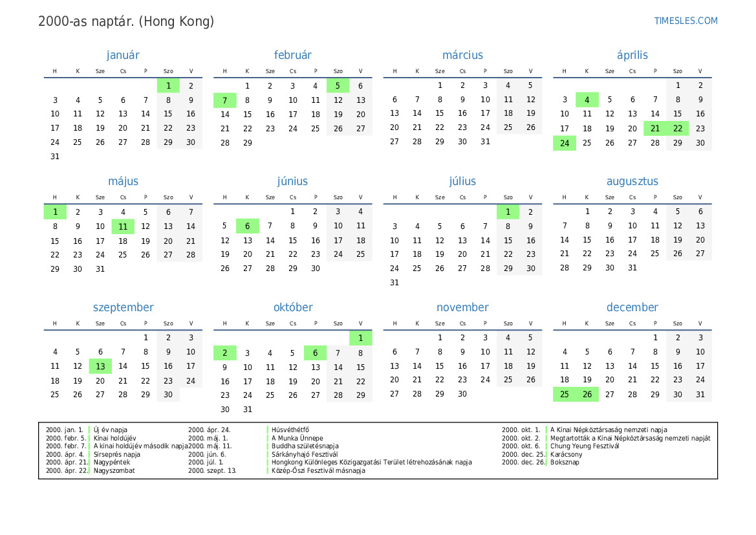756x535 pixels.
Task: Click legend entry 'Hongkong Különleges Közigazgatási Terület létrehozásának napja'
Action: point(372,462)
